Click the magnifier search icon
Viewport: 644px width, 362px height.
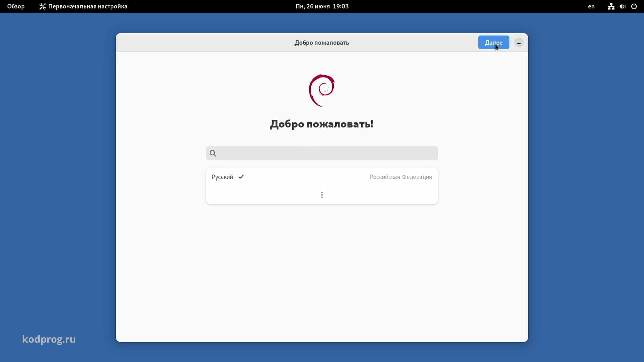[213, 153]
